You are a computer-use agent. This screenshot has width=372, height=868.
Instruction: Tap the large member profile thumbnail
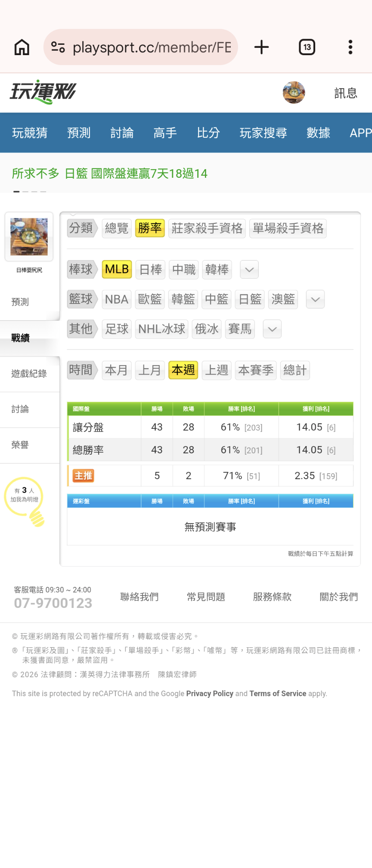pyautogui.click(x=29, y=237)
